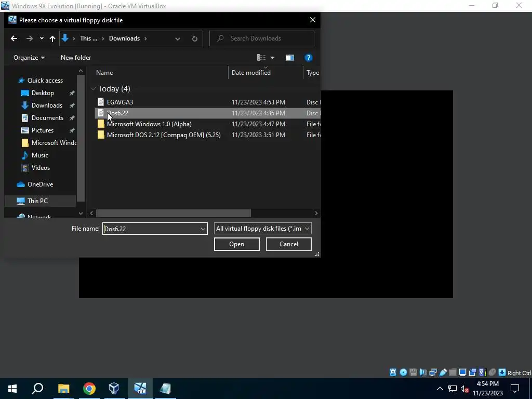The image size is (532, 399).
Task: Open the view options dropdown arrow
Action: (272, 58)
